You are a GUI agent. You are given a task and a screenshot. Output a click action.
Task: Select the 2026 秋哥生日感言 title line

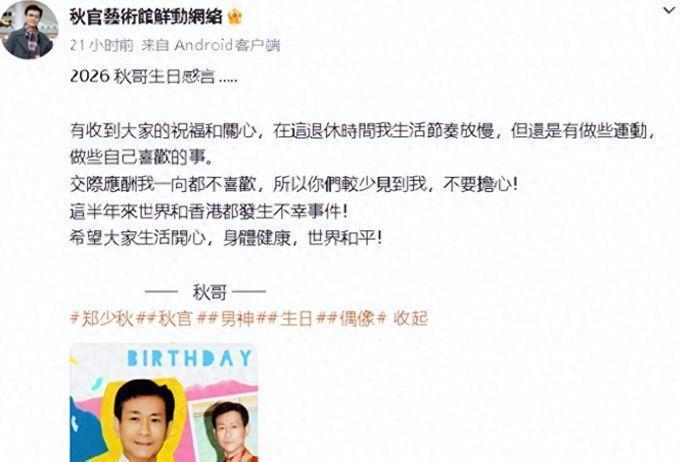(x=154, y=76)
